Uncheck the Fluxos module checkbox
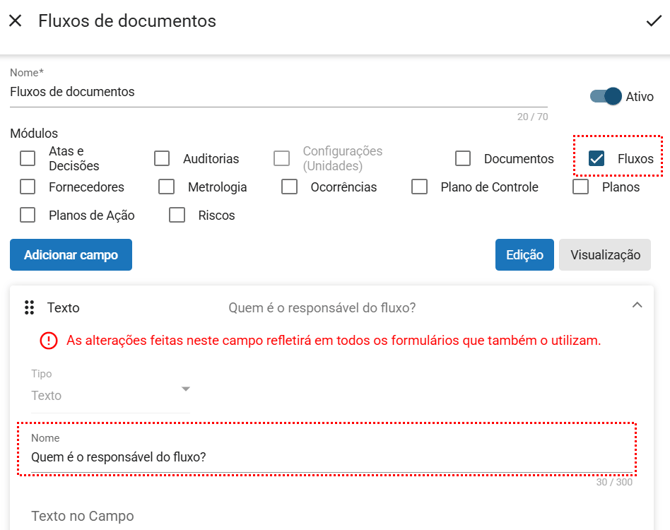 click(x=597, y=158)
